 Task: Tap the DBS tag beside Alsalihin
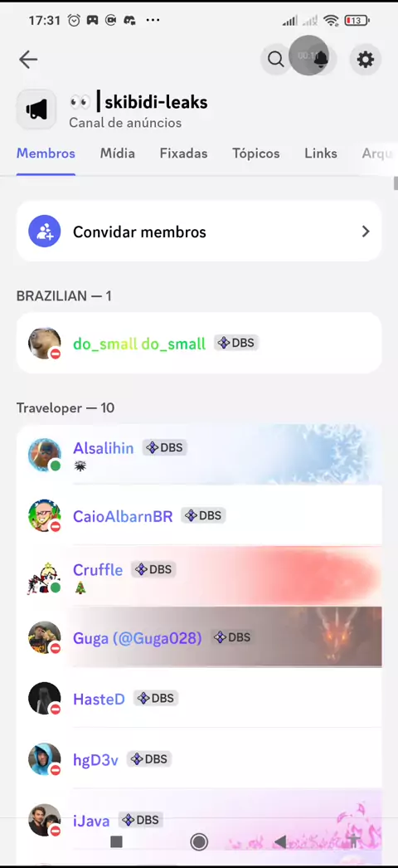[x=165, y=447]
